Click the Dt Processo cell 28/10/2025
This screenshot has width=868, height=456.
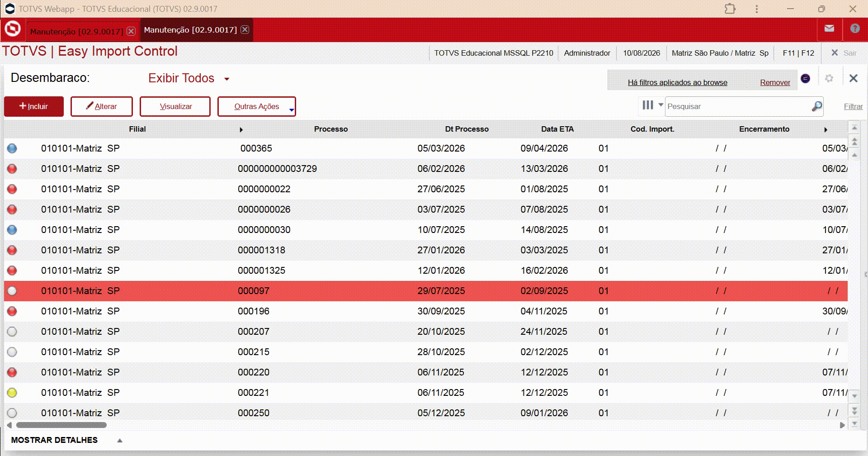pyautogui.click(x=441, y=352)
